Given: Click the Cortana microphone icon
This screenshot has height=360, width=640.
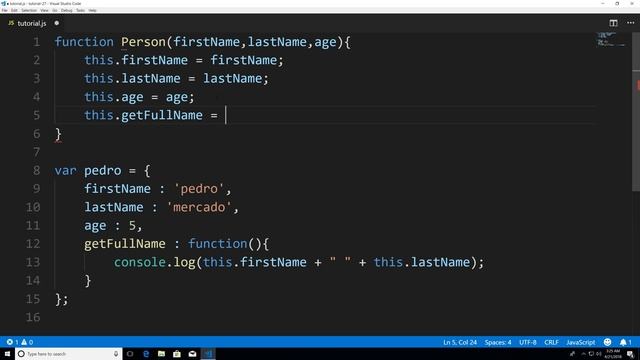Looking at the screenshot, I should [116, 354].
